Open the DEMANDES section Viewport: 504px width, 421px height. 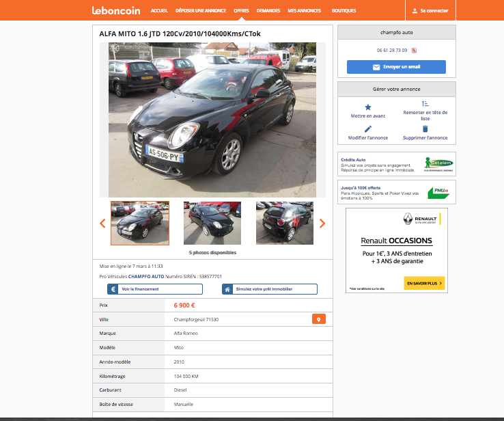[268, 11]
